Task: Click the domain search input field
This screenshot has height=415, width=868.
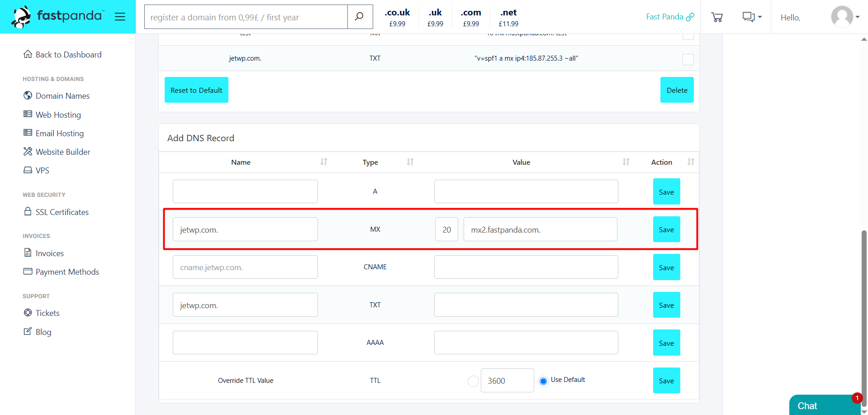Action: click(246, 17)
